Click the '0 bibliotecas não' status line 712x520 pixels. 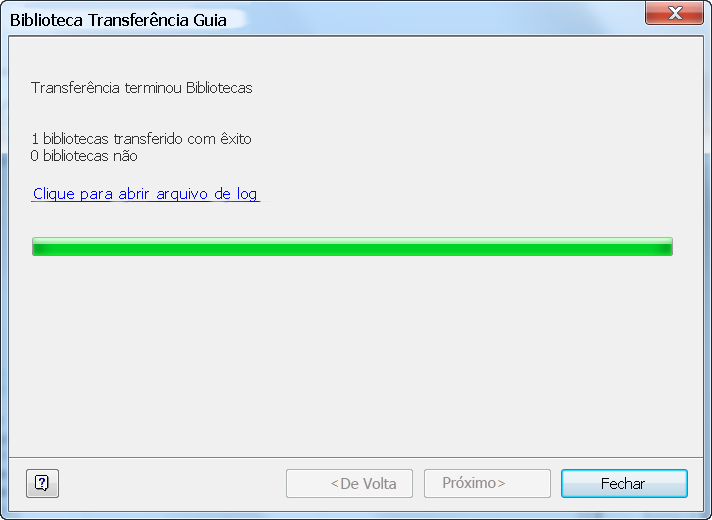click(x=84, y=156)
